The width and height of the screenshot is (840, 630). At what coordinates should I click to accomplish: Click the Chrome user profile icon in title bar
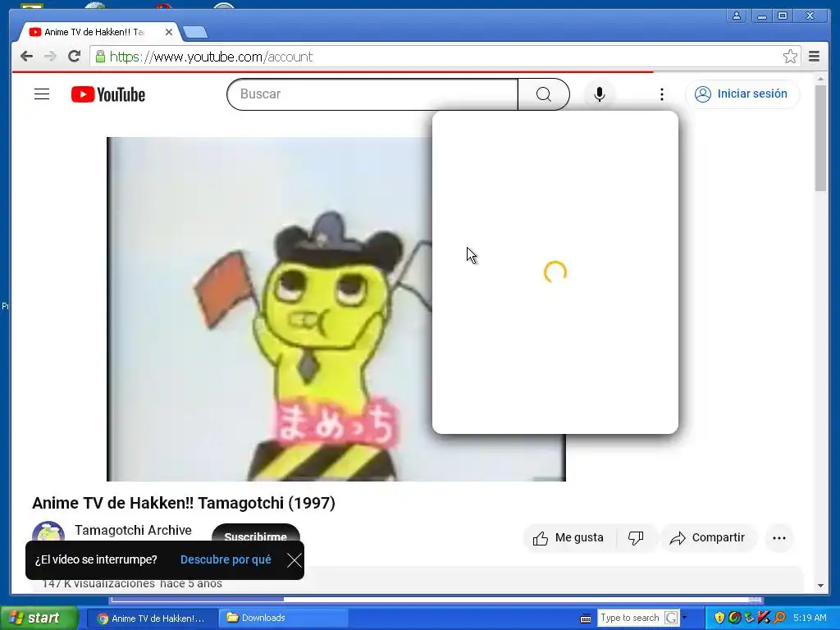[x=737, y=16]
